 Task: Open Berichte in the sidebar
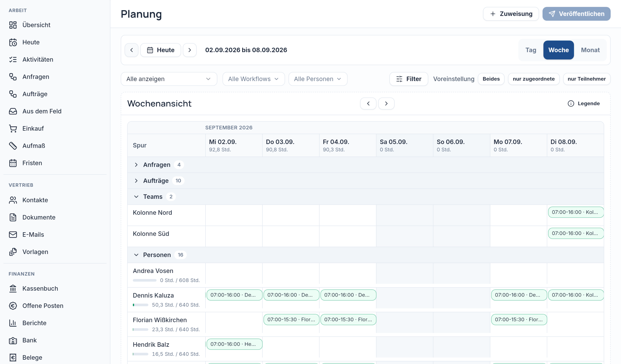pyautogui.click(x=34, y=323)
